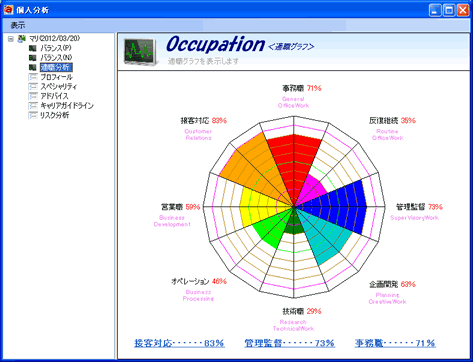The image size is (473, 362).
Task: Open the 管理監督 73% link
Action: (x=289, y=343)
